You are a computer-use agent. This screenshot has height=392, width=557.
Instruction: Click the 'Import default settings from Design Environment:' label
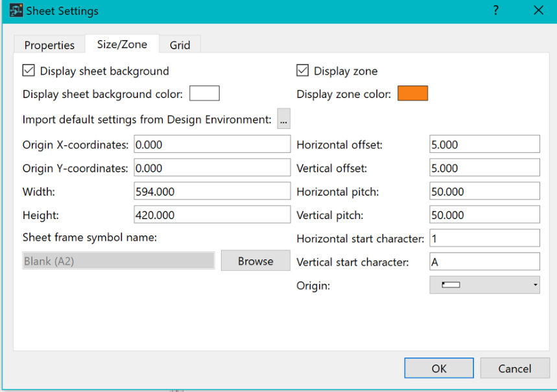147,120
